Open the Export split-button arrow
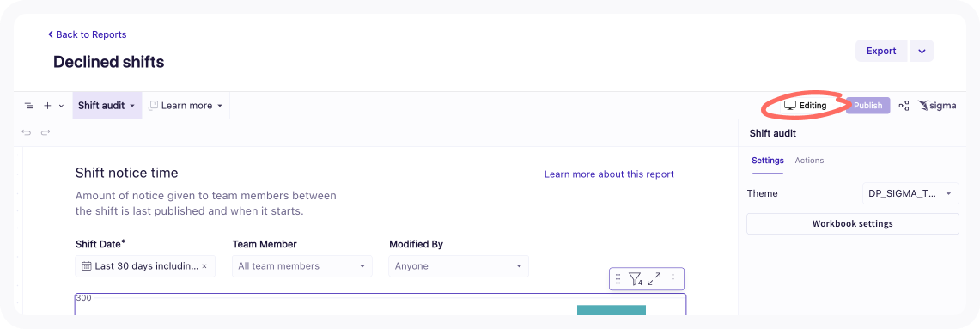 (x=922, y=52)
